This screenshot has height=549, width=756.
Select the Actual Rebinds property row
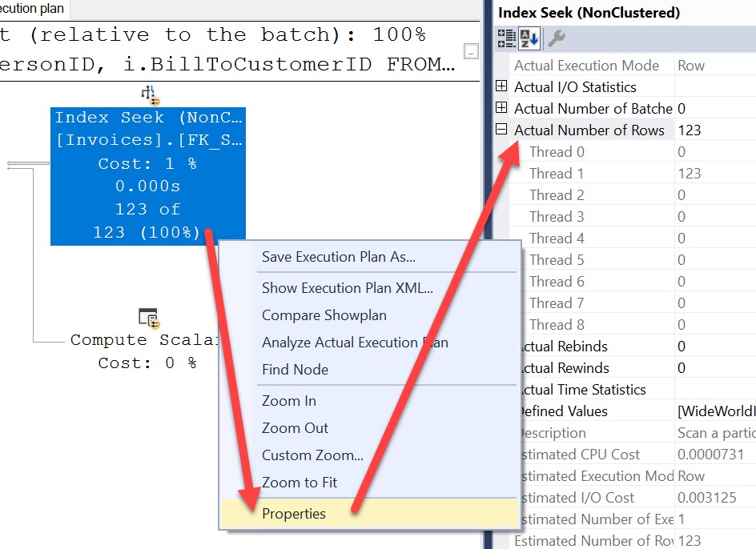click(x=638, y=346)
